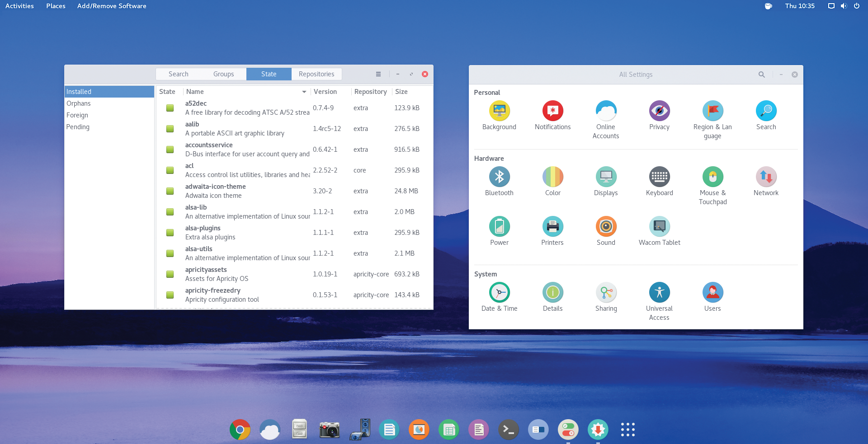Open the Places menu
This screenshot has width=868, height=444.
point(55,6)
